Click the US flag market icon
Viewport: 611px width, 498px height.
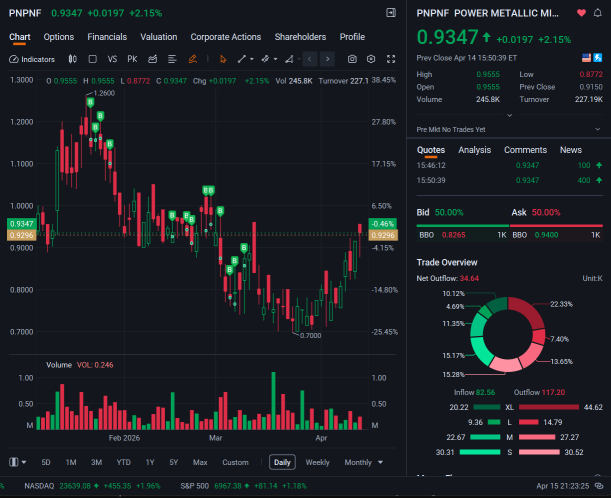click(586, 58)
